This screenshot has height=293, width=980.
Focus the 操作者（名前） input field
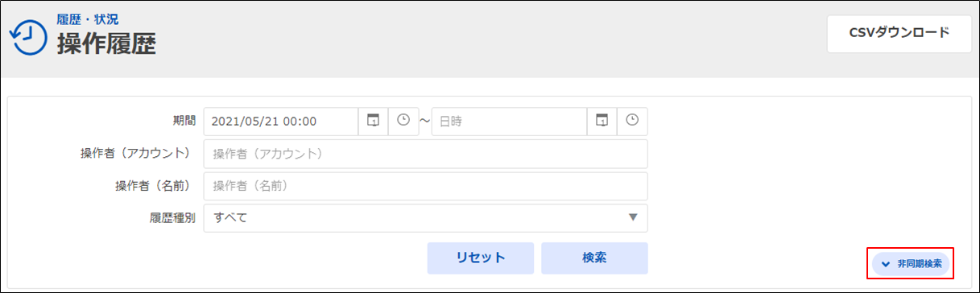click(x=425, y=186)
